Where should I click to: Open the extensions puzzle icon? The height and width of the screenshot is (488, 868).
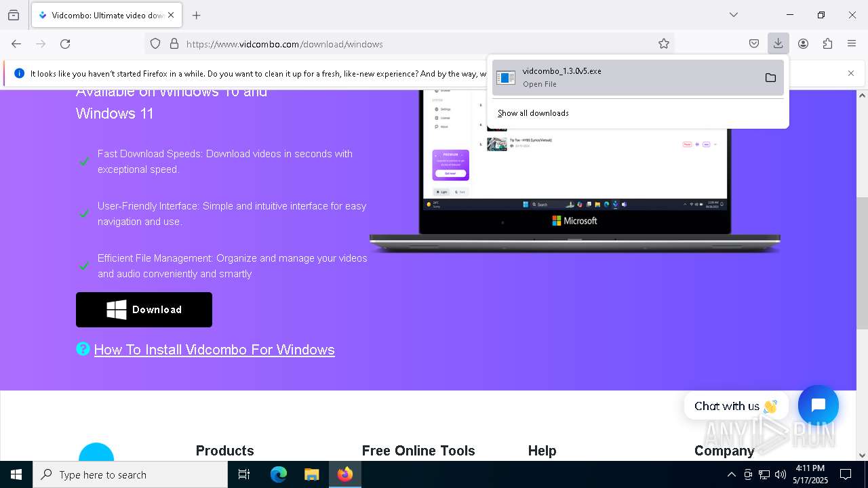tap(827, 43)
